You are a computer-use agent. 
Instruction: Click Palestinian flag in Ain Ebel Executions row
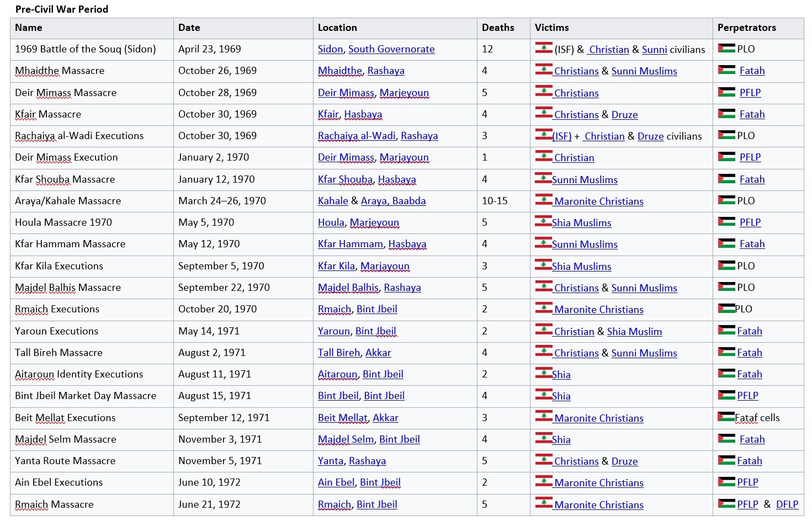[x=726, y=482]
